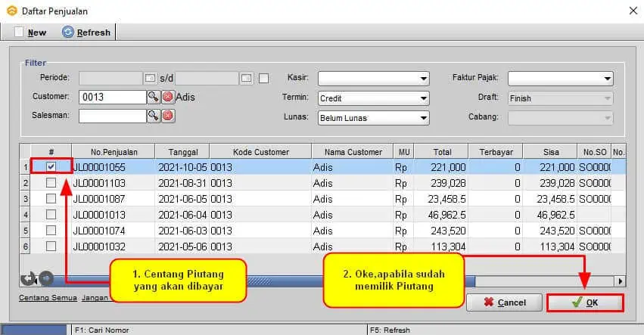Image resolution: width=644 pixels, height=335 pixels.
Task: Click status bar text F1: Cari Nomor
Action: (102, 330)
